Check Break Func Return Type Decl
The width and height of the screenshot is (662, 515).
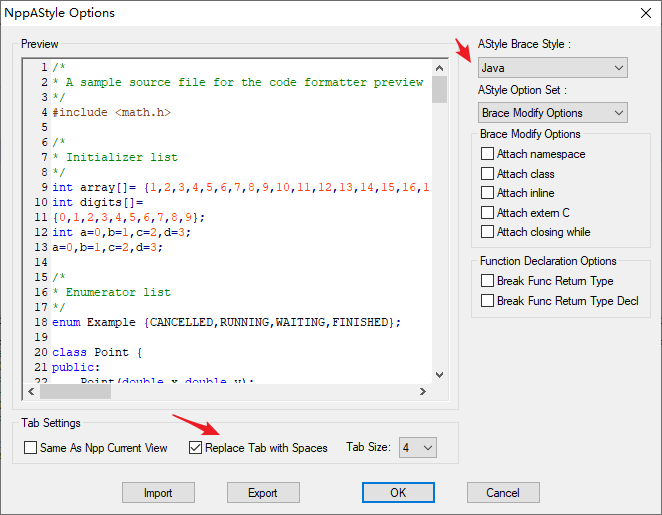pyautogui.click(x=487, y=301)
